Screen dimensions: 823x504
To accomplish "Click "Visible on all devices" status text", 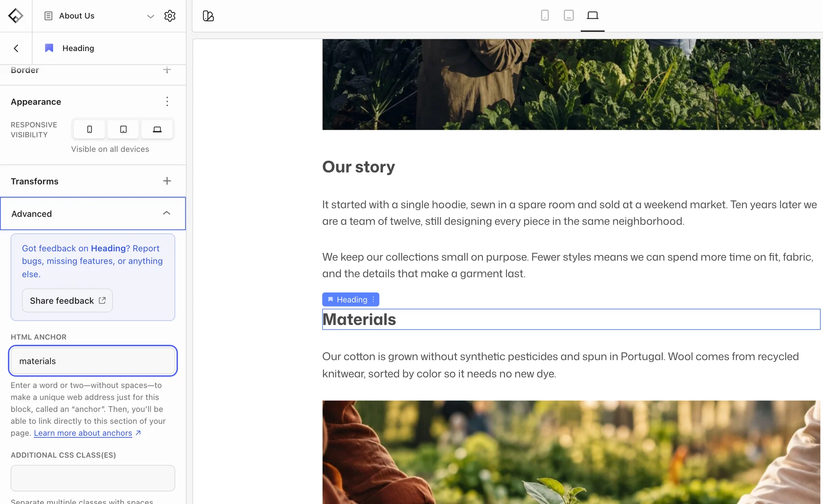I will 110,149.
